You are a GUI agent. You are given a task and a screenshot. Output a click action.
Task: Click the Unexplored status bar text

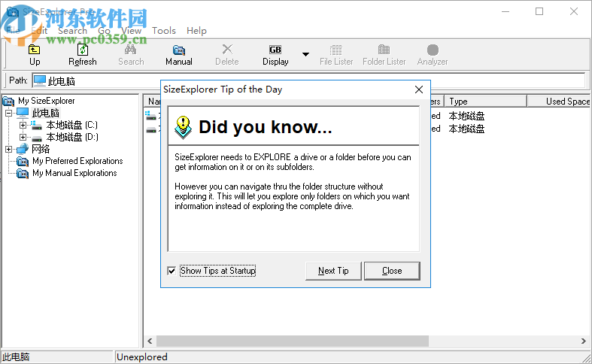coord(142,357)
